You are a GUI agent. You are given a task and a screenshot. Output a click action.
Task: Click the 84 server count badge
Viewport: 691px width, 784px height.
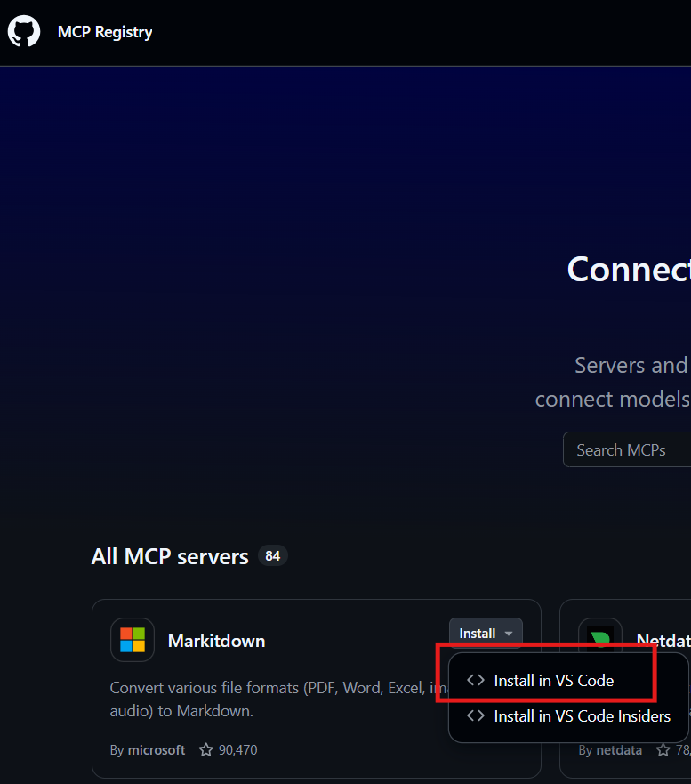point(272,556)
